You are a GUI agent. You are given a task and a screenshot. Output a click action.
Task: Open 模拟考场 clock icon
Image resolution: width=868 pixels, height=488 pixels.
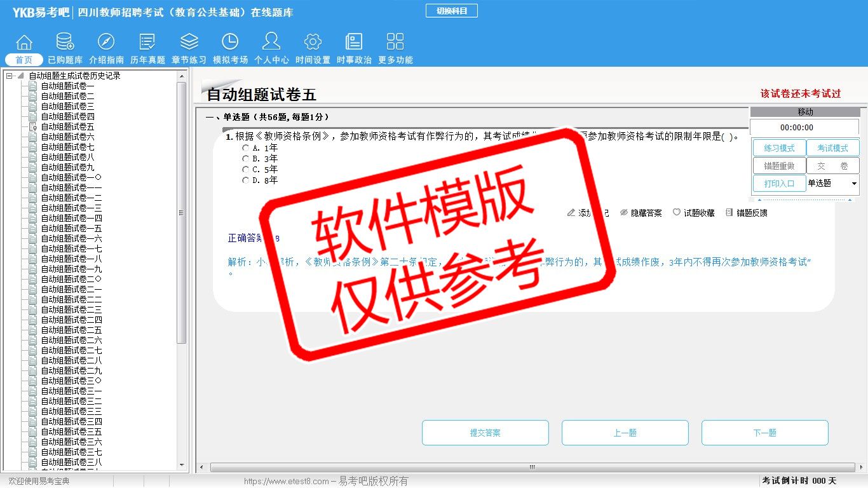[x=230, y=42]
